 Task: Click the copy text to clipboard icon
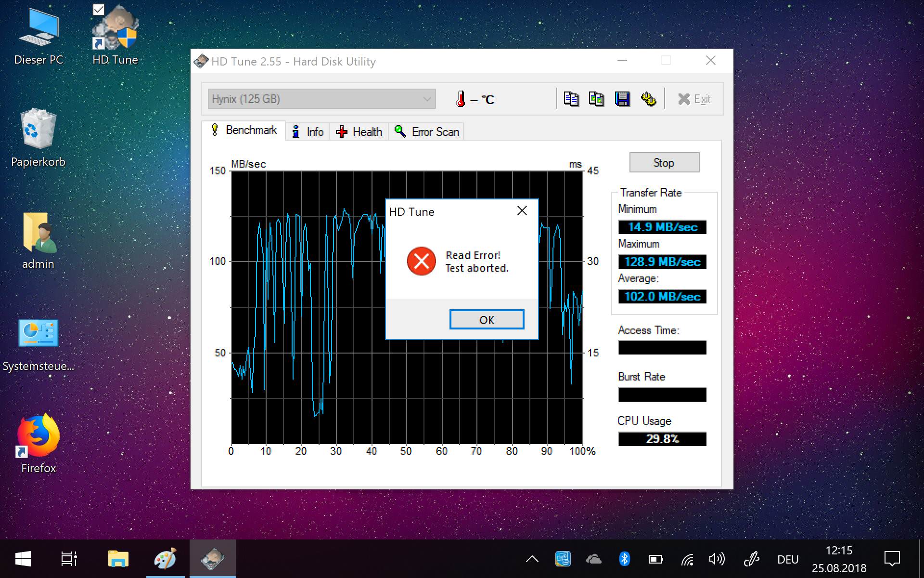click(x=571, y=99)
